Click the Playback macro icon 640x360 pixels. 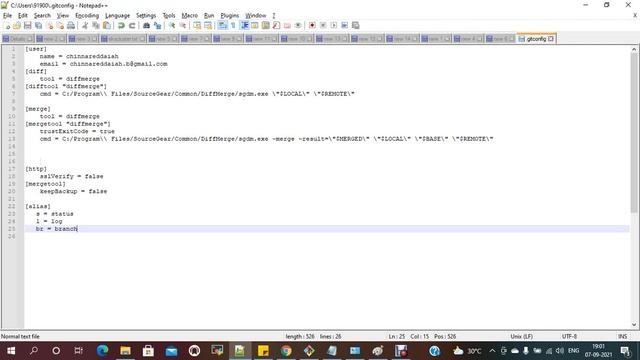334,25
